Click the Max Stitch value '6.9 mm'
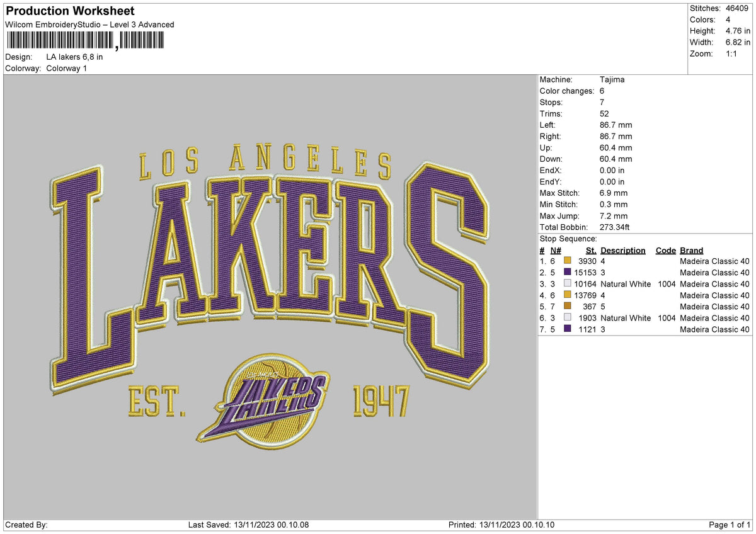This screenshot has height=534, width=756. tap(614, 193)
